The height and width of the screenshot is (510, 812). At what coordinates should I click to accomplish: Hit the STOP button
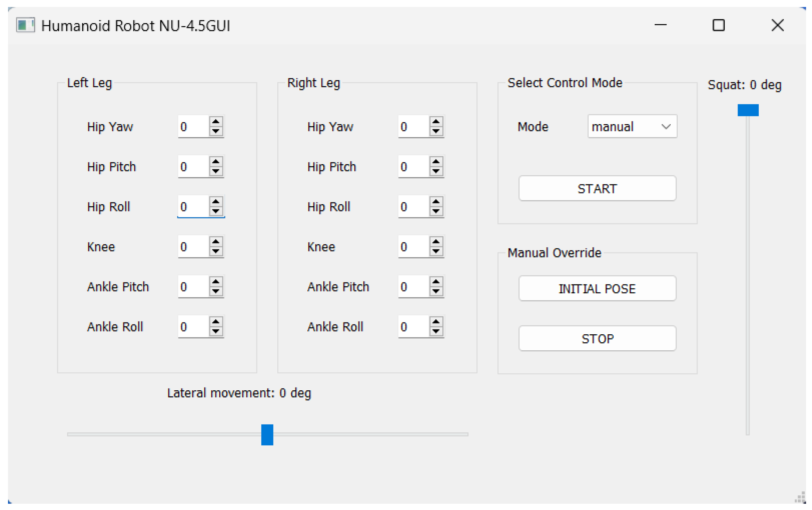(x=597, y=338)
